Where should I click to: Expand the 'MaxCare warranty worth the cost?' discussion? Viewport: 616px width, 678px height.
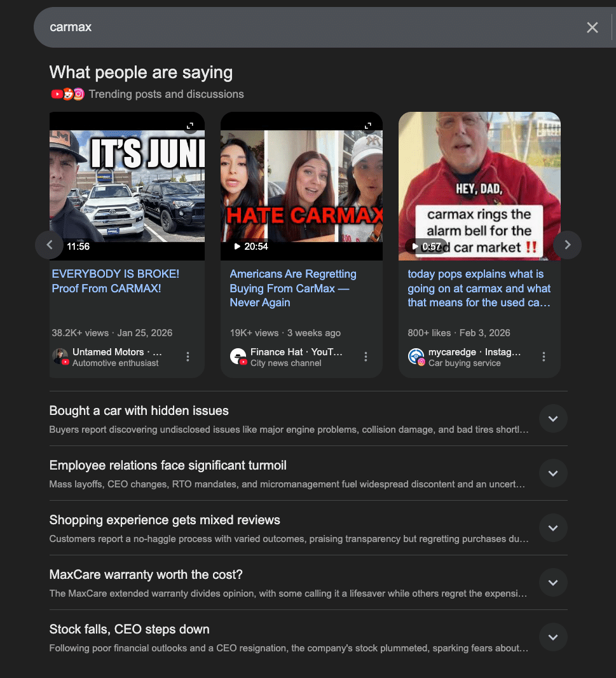pos(553,582)
